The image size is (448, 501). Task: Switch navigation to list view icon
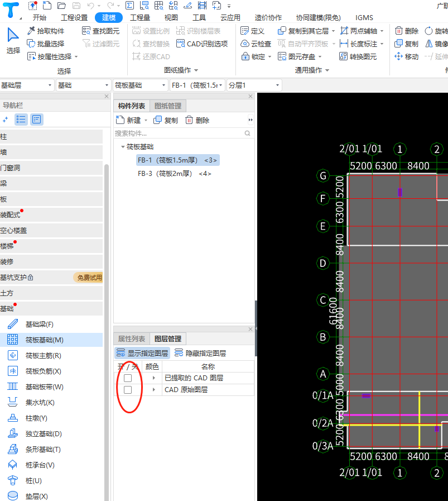coord(21,120)
